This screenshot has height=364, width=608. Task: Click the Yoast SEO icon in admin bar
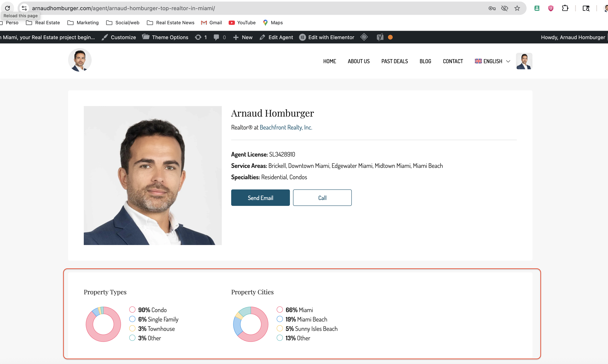pyautogui.click(x=380, y=37)
